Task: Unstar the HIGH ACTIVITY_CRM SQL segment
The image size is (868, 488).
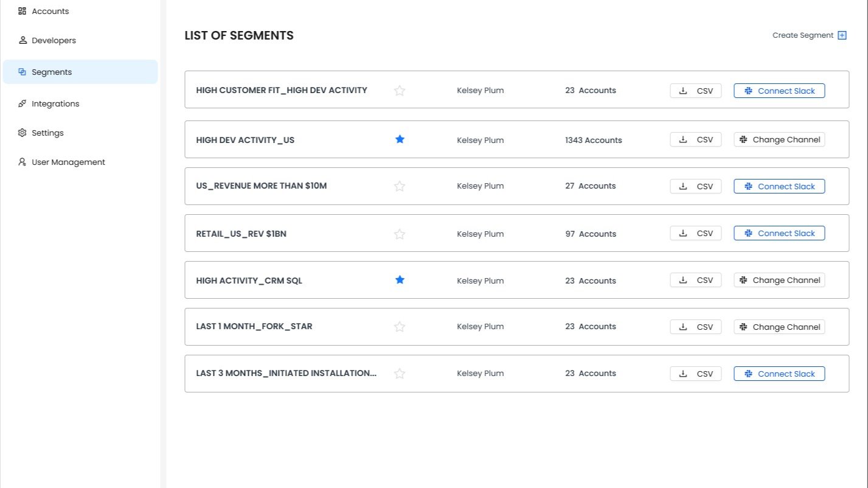Action: click(x=400, y=280)
